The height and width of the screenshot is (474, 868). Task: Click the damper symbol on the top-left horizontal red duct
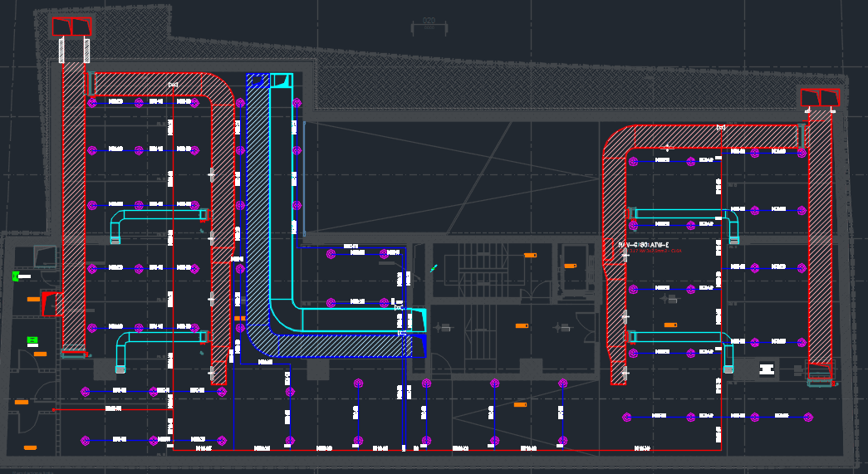click(173, 85)
